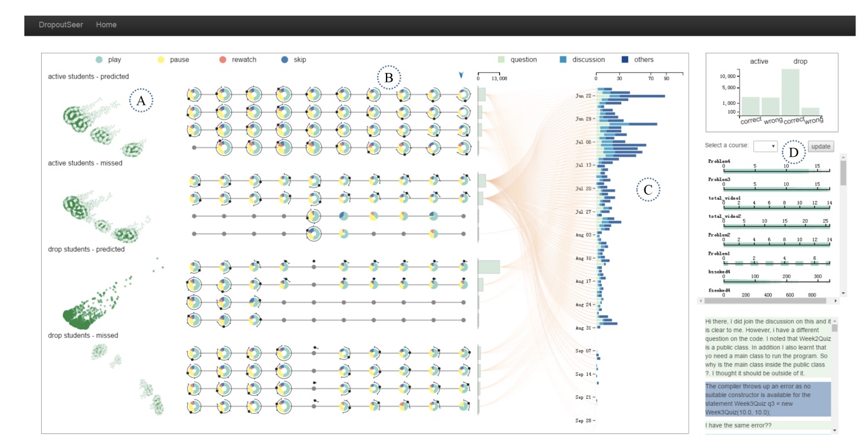The image size is (868, 447).
Task: Go to Home in the navbar
Action: (106, 25)
